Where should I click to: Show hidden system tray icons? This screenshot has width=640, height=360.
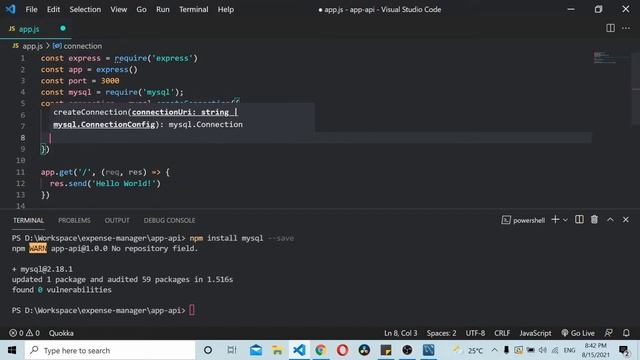pyautogui.click(x=494, y=350)
